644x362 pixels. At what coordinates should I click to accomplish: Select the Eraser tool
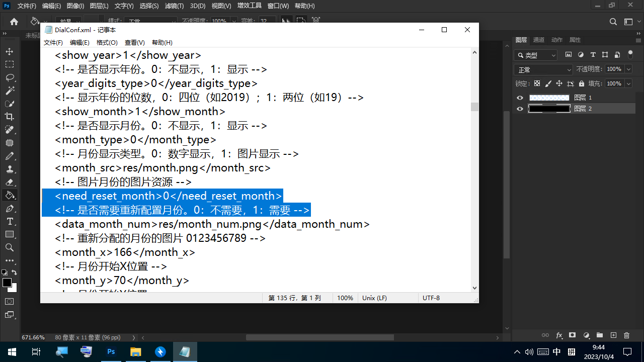tap(10, 182)
